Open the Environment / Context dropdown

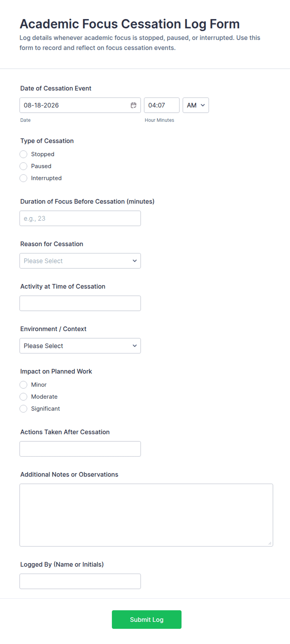click(80, 346)
